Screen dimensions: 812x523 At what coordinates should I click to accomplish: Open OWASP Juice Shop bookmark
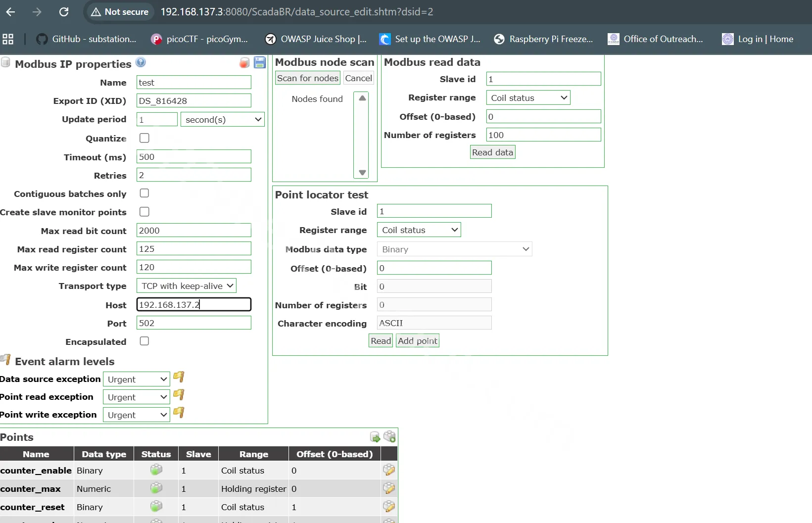pyautogui.click(x=316, y=39)
